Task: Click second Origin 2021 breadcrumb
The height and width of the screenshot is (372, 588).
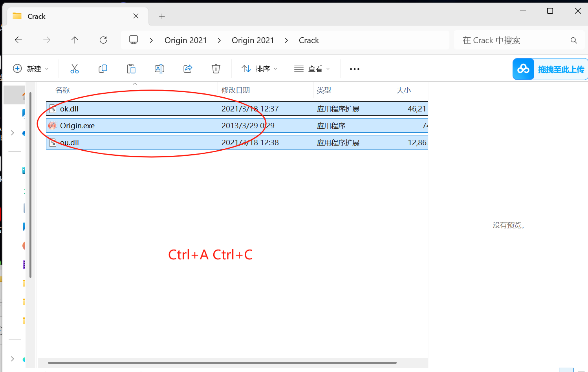Action: [253, 40]
